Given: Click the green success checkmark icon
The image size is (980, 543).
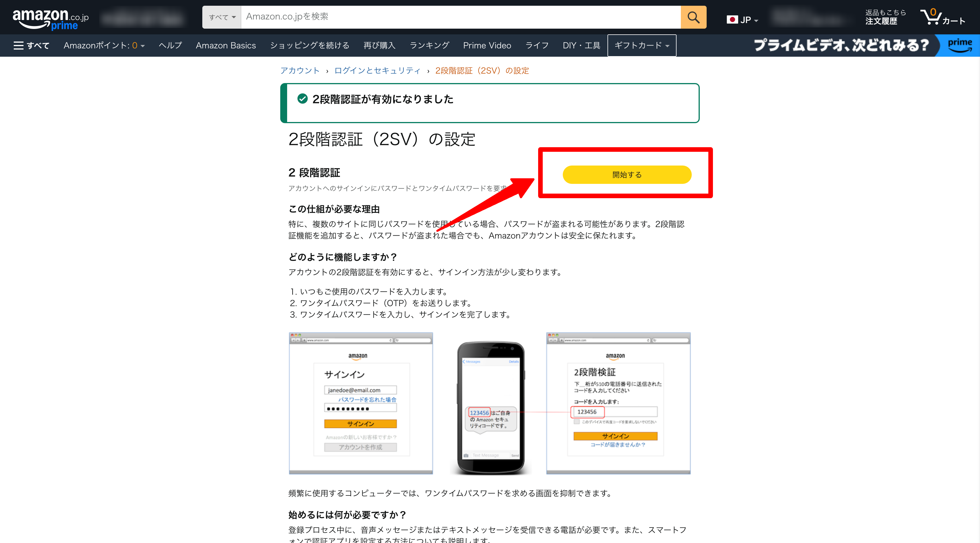Looking at the screenshot, I should click(x=302, y=99).
